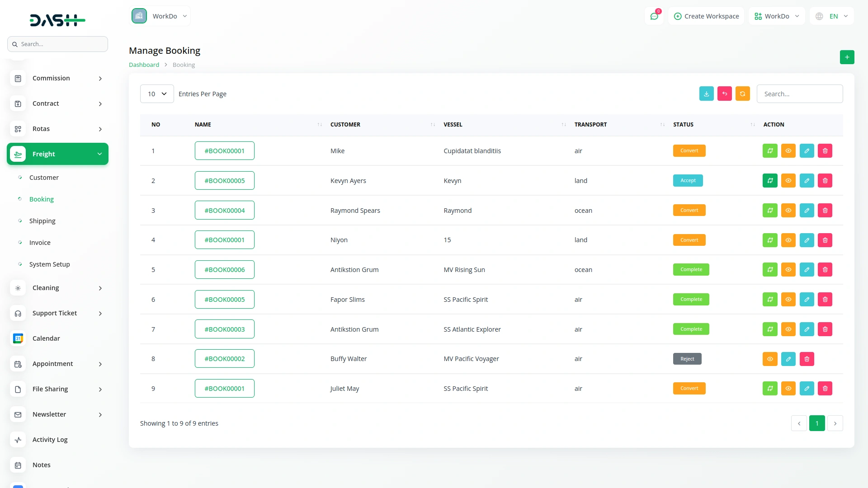Preview Juliet May's booking with the eye icon
The image size is (868, 488).
coord(788,388)
